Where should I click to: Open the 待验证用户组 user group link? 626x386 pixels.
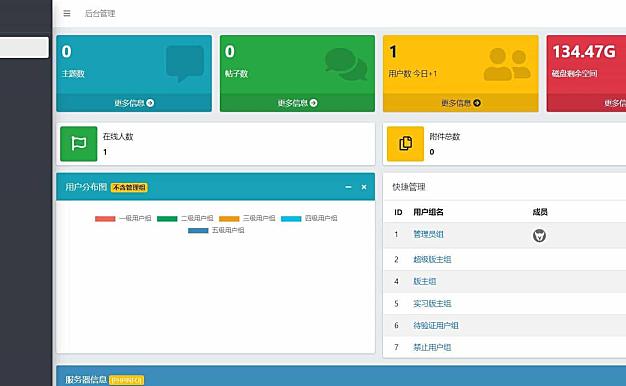point(436,325)
